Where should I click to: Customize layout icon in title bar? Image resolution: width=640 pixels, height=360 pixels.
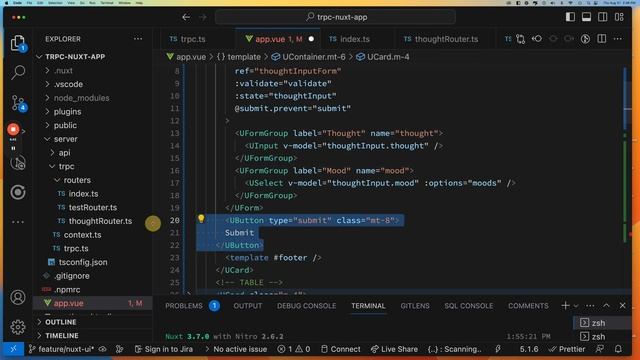tap(619, 17)
